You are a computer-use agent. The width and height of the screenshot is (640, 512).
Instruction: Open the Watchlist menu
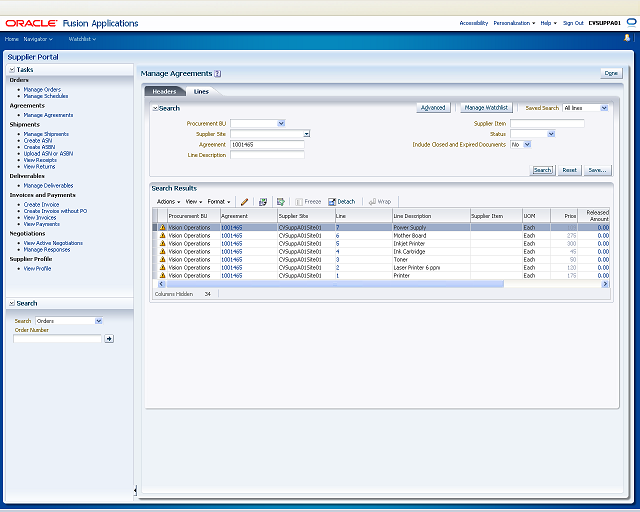point(82,39)
